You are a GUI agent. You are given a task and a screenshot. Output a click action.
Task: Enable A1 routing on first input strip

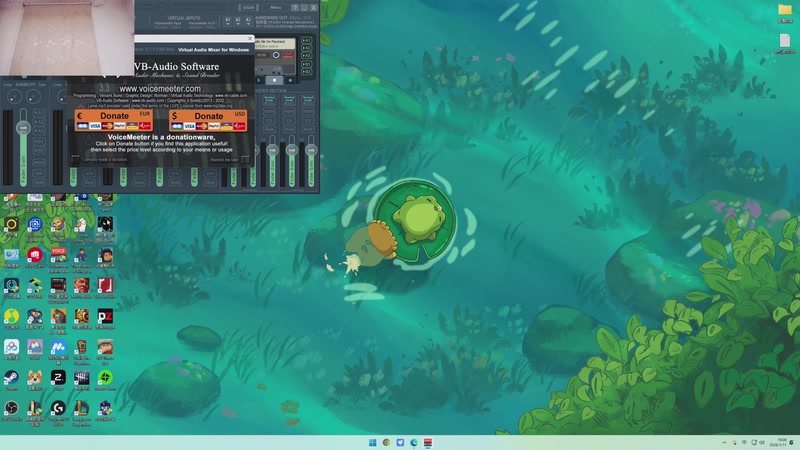tap(39, 113)
